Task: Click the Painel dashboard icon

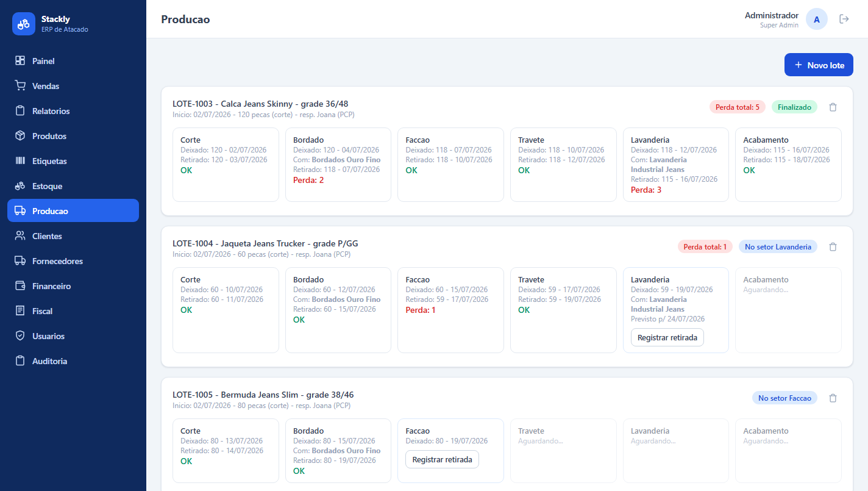Action: pos(20,61)
